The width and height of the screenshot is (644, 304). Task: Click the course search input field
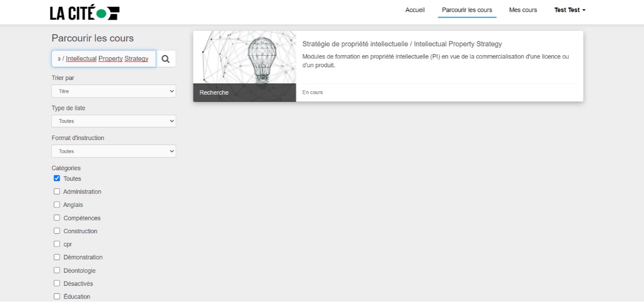pyautogui.click(x=104, y=59)
